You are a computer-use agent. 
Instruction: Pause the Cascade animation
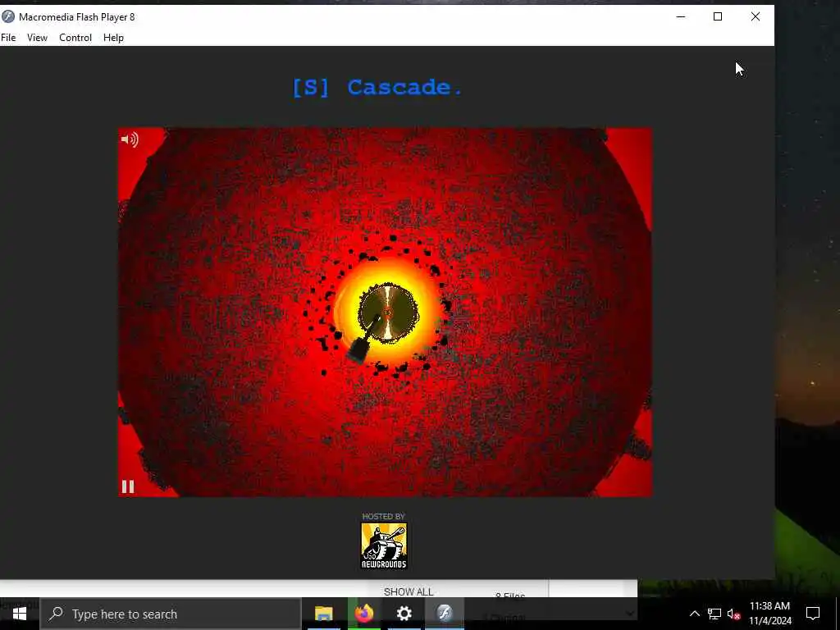127,486
